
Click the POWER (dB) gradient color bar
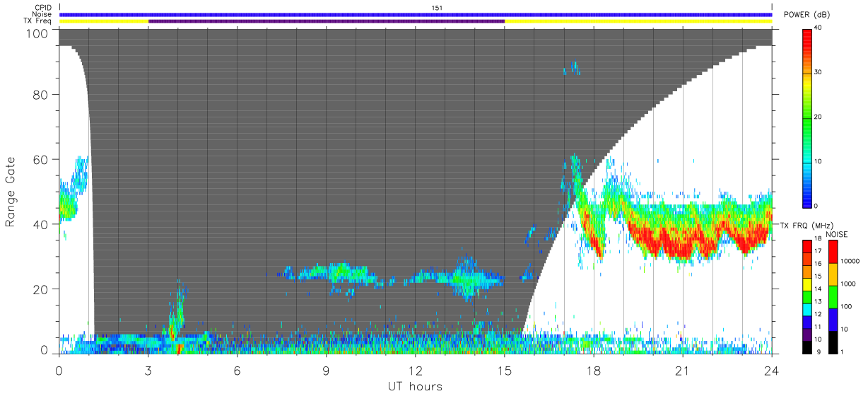click(807, 117)
